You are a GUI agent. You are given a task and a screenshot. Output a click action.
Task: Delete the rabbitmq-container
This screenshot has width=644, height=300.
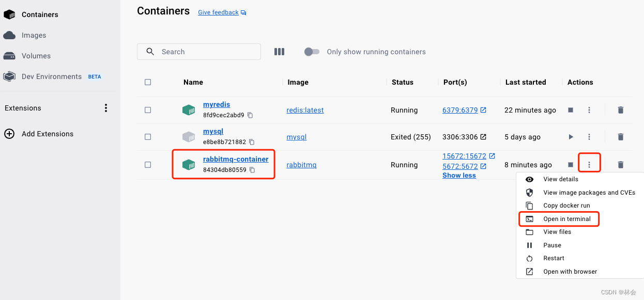pyautogui.click(x=621, y=165)
